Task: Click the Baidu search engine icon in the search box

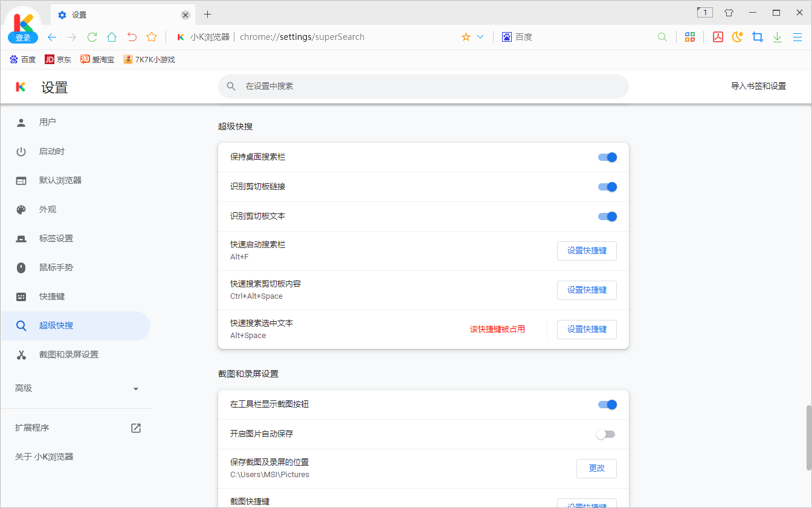Action: pos(507,37)
